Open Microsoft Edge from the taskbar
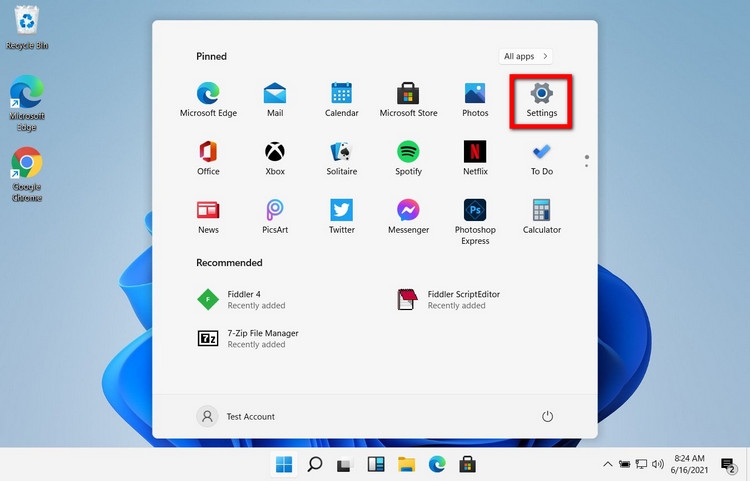Image resolution: width=750 pixels, height=481 pixels. tap(437, 464)
